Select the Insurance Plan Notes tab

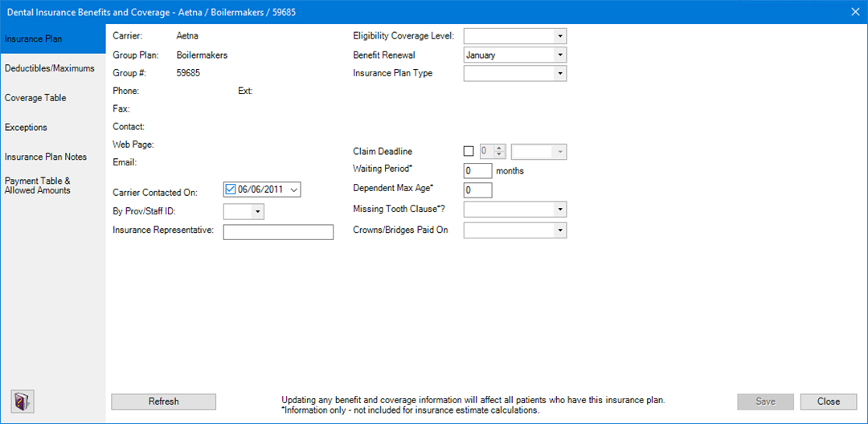click(x=46, y=157)
